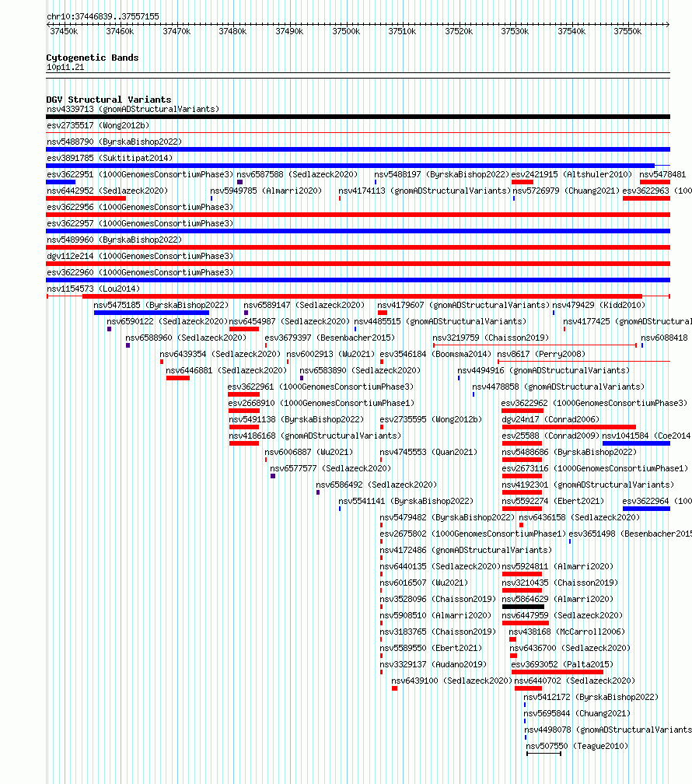Open nsv4179607 gnomADStructuralVariants entry
Image resolution: width=692 pixels, height=784 pixels.
pos(463,305)
